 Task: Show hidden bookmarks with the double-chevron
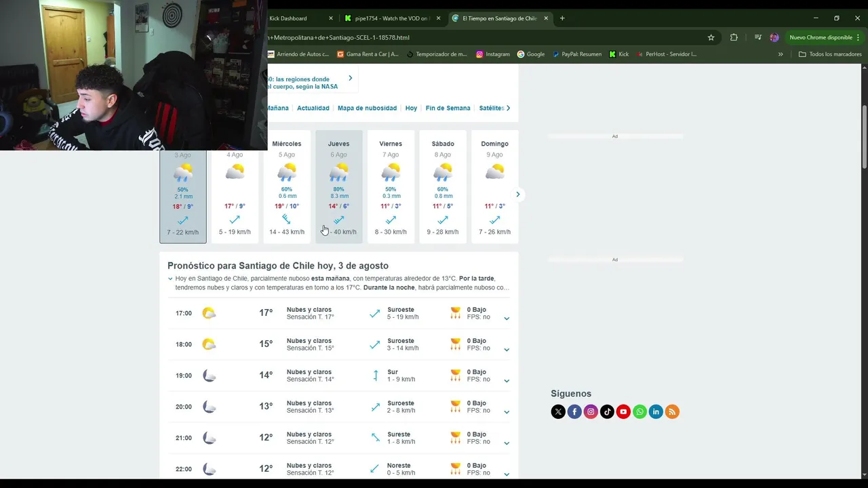(781, 54)
